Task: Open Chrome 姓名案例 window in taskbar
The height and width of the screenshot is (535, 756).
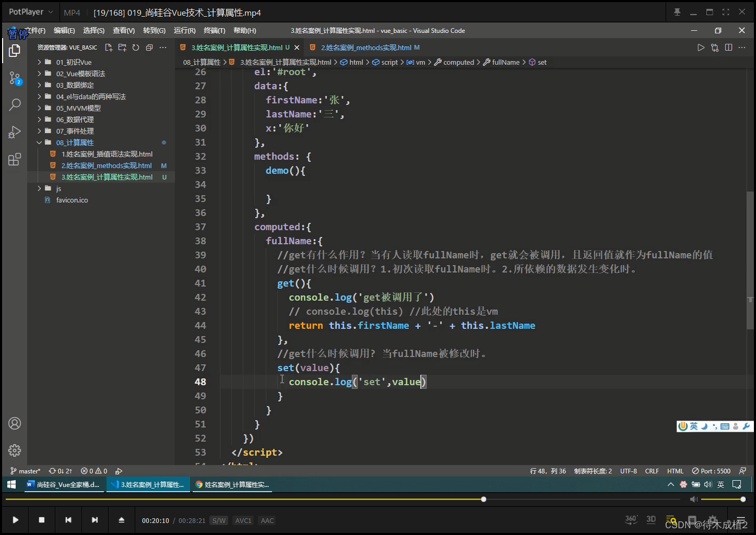Action: 232,484
